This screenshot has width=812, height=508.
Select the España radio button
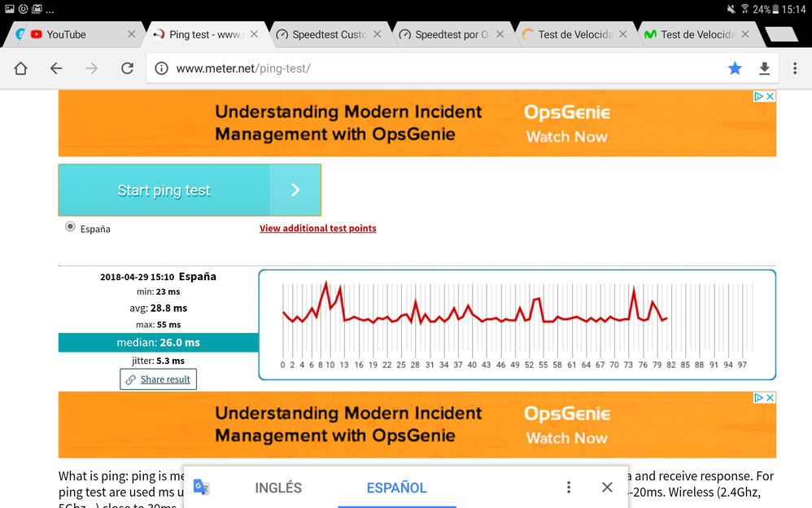point(71,227)
